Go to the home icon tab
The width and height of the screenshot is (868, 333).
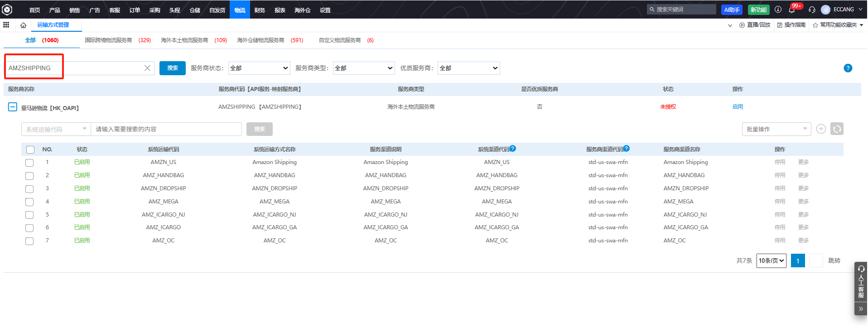point(23,25)
